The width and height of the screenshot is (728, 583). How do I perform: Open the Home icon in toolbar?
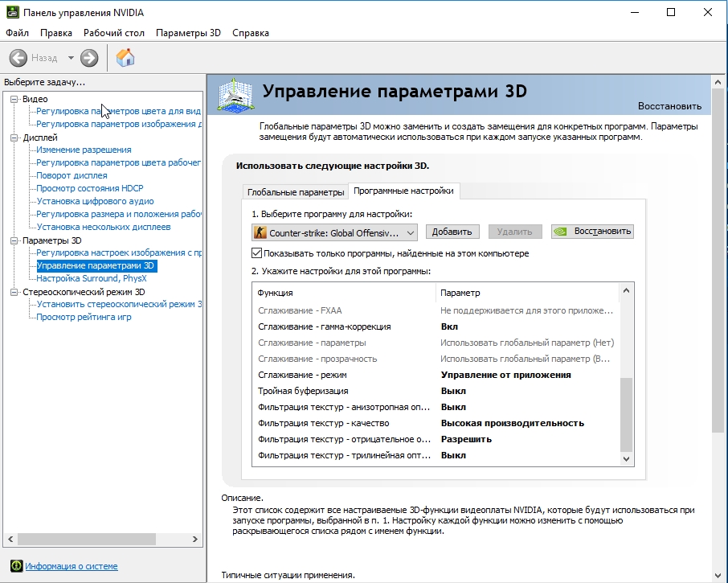point(125,58)
